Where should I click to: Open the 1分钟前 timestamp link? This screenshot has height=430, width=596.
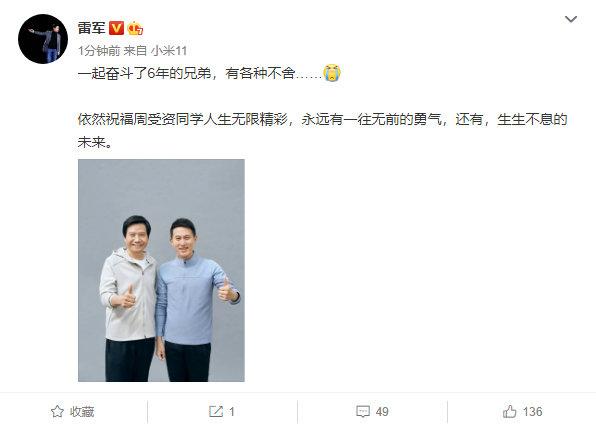pyautogui.click(x=99, y=51)
